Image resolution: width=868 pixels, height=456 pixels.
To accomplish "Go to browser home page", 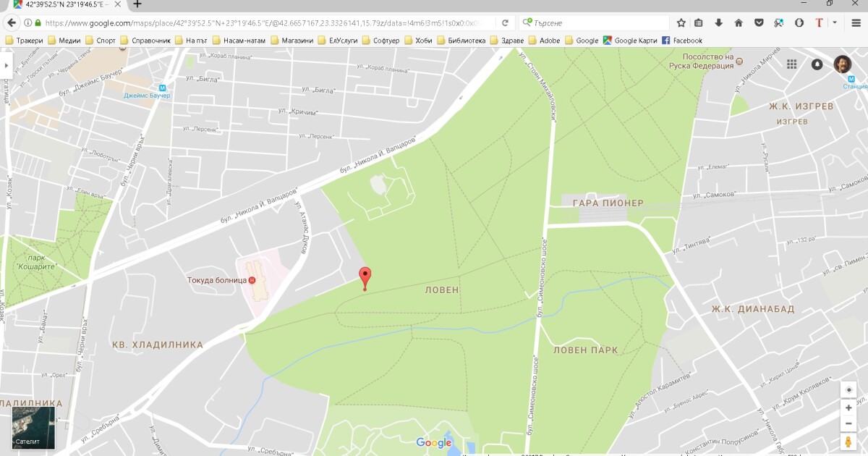I will 739,22.
